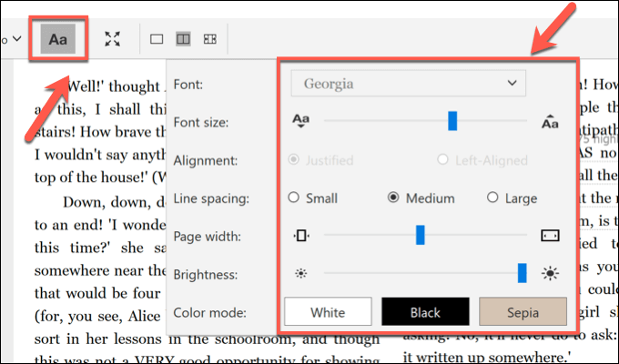
Task: Click the narrow page width icon
Action: [301, 236]
